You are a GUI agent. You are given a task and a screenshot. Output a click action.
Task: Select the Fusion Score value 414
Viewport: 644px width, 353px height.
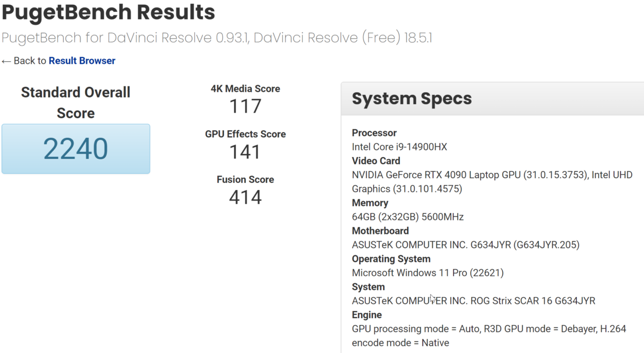click(x=245, y=197)
